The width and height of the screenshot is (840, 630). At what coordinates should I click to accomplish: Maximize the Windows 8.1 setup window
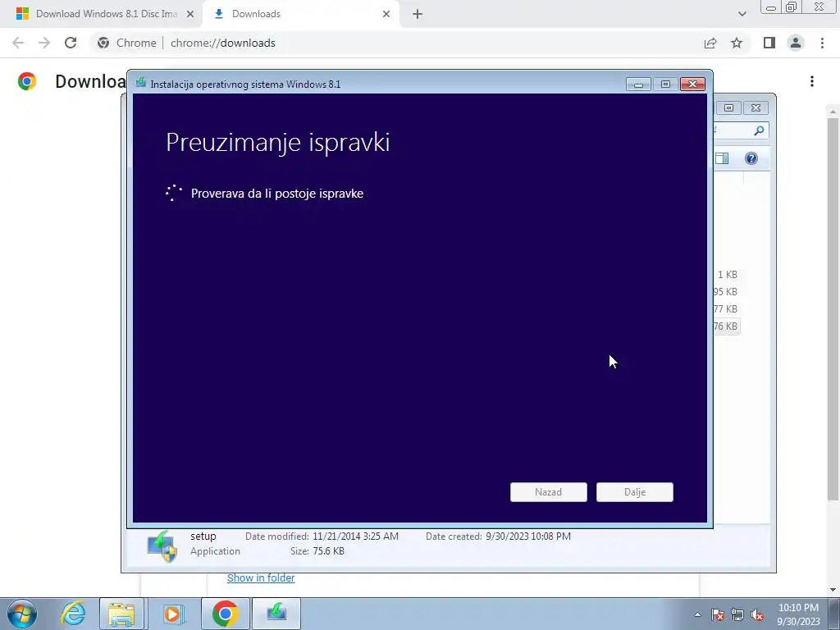click(665, 84)
